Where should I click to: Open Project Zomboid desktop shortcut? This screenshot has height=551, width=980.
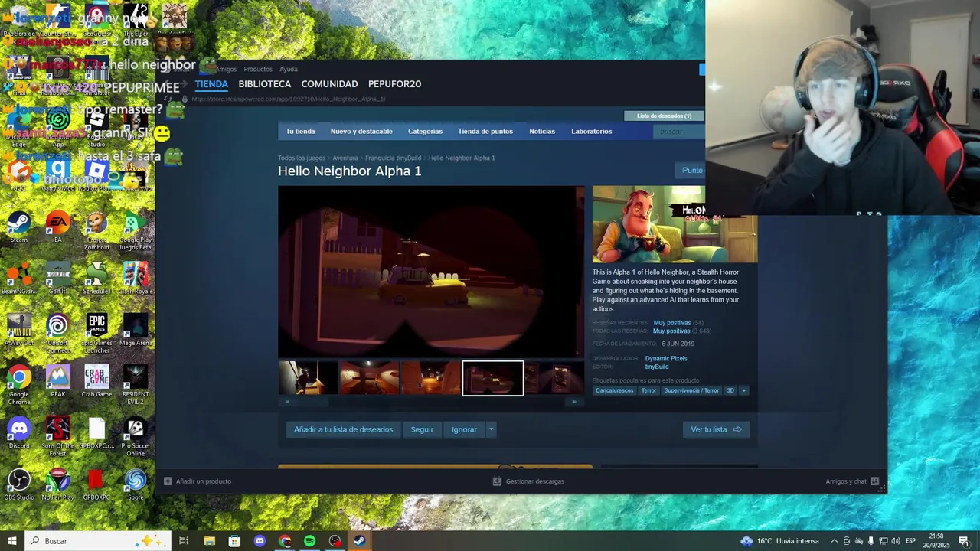[x=96, y=231]
